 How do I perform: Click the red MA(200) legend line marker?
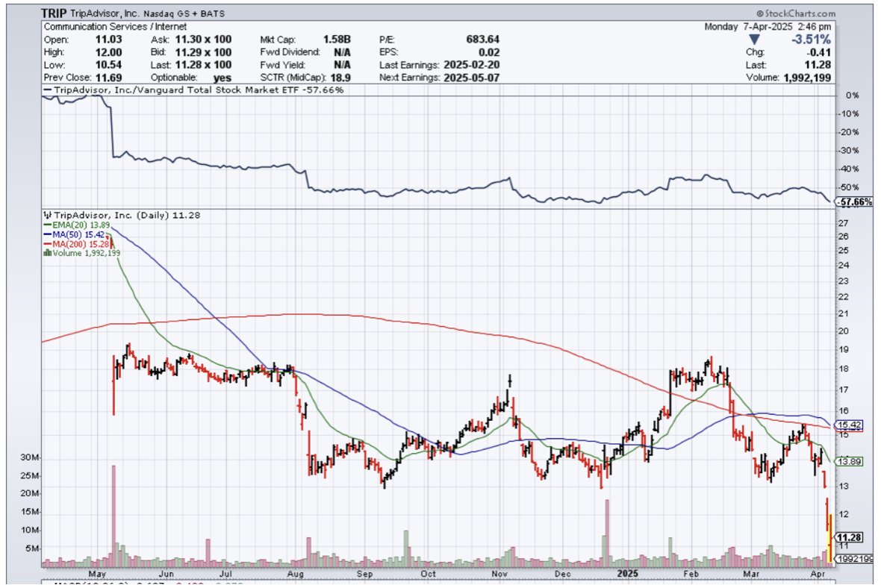coord(48,244)
